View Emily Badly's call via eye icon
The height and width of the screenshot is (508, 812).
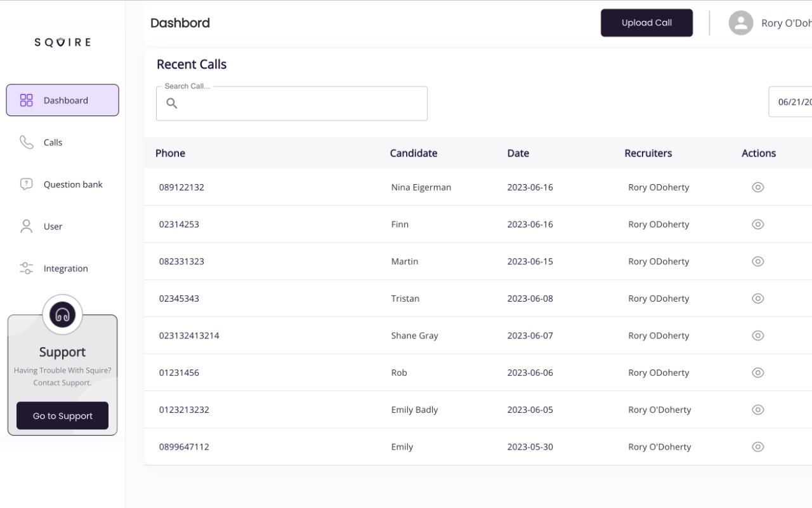point(757,410)
